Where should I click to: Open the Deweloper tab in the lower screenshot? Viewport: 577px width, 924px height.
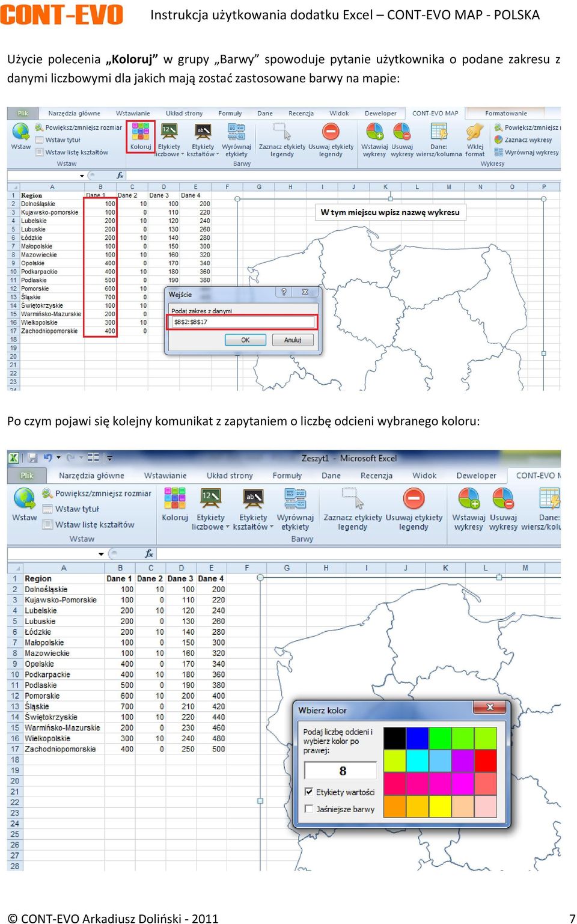(x=477, y=476)
